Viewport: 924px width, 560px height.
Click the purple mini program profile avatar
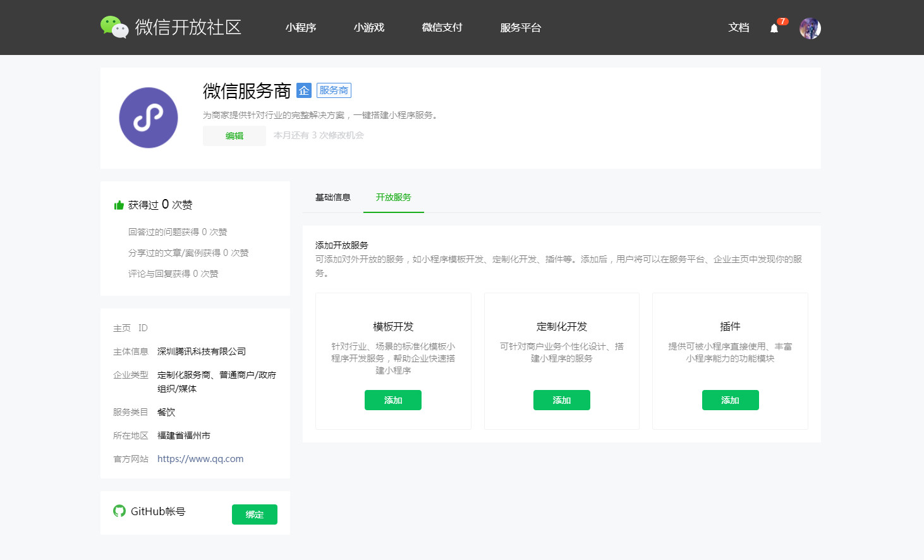[149, 118]
